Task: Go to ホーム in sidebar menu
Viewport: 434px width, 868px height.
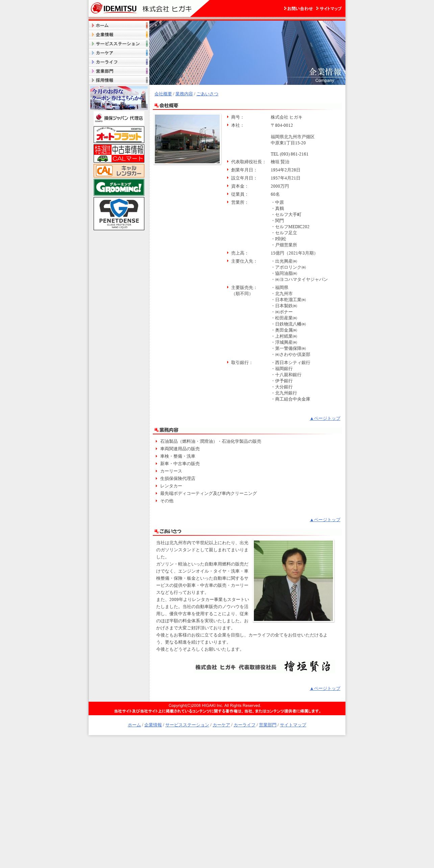Action: (x=118, y=25)
